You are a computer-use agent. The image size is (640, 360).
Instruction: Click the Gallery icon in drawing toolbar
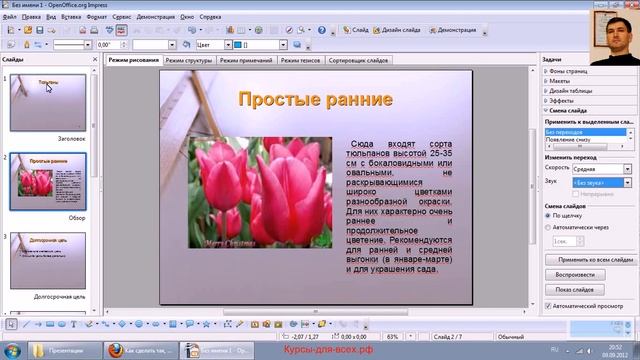point(278,324)
